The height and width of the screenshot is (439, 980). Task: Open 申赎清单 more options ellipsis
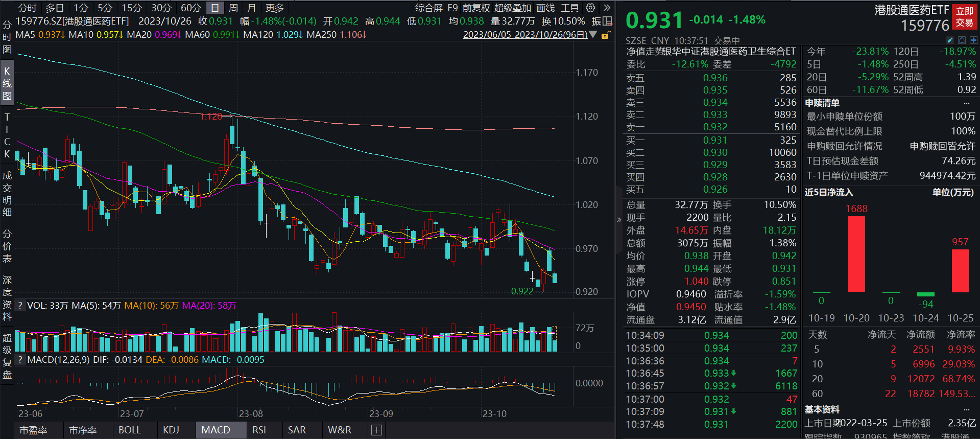tap(966, 103)
